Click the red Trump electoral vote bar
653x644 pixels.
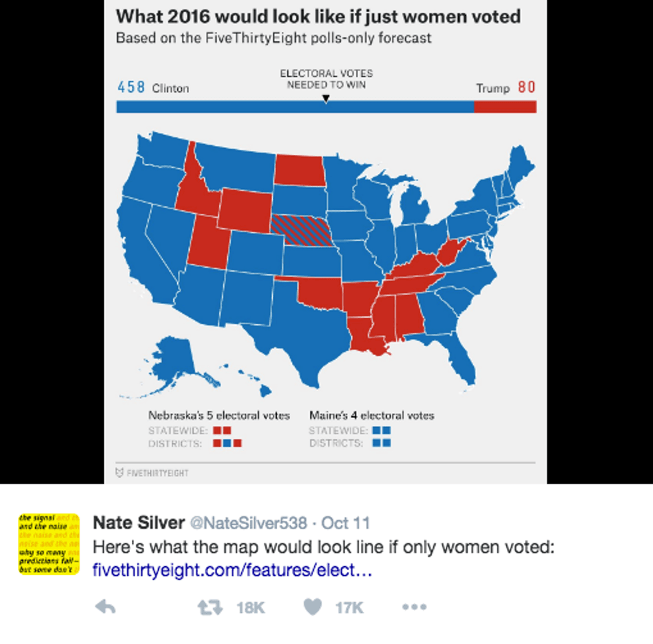pyautogui.click(x=504, y=107)
